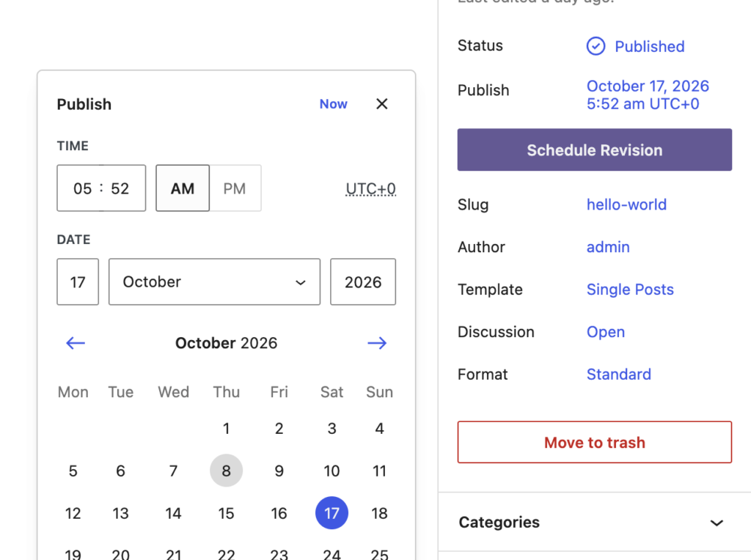Click the Schedule Revision button
This screenshot has width=751, height=560.
point(594,150)
